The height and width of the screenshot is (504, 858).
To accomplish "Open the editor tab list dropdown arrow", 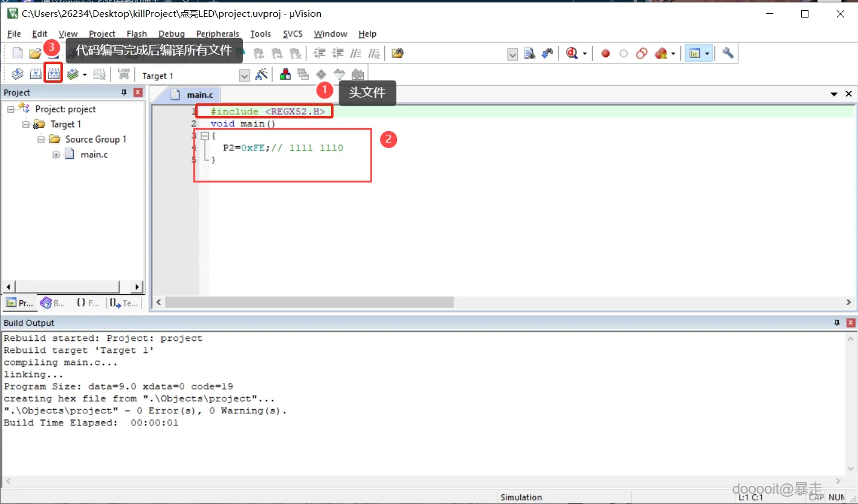I will click(x=834, y=94).
